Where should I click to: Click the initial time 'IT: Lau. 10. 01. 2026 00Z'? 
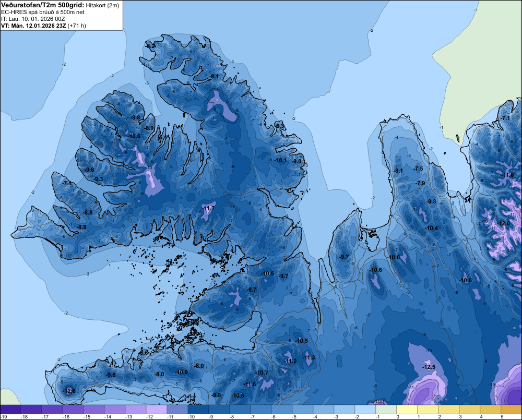point(33,19)
